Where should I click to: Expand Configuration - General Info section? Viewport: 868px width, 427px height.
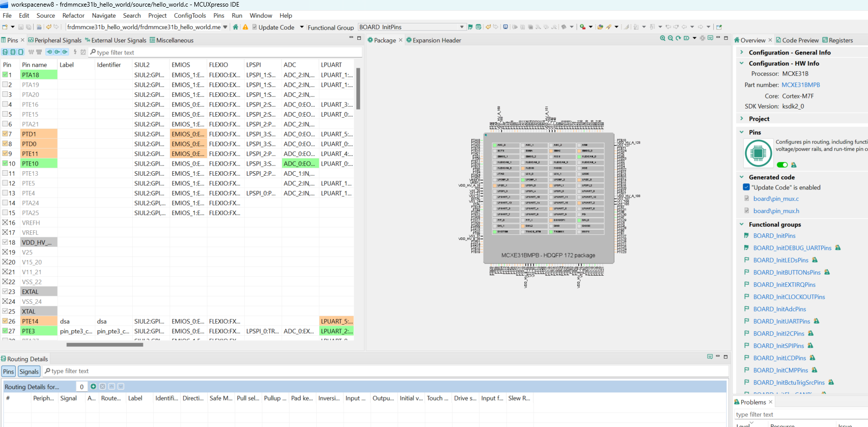742,52
